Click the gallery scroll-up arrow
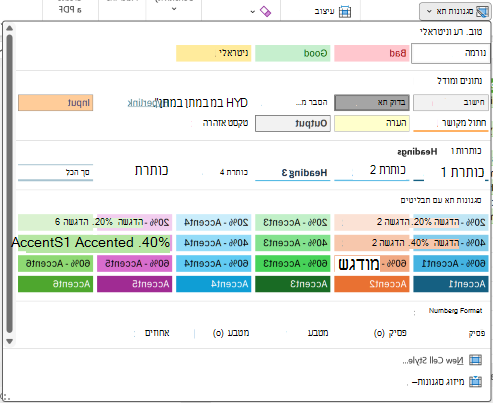 9,28
